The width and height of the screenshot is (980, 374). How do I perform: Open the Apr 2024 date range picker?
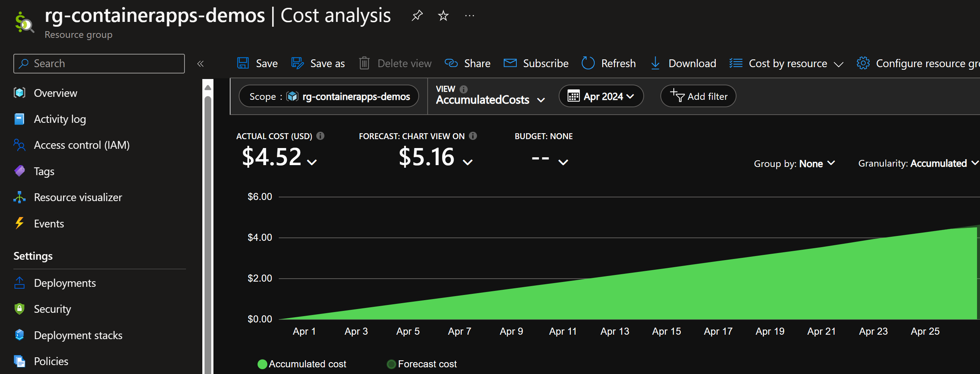tap(601, 96)
